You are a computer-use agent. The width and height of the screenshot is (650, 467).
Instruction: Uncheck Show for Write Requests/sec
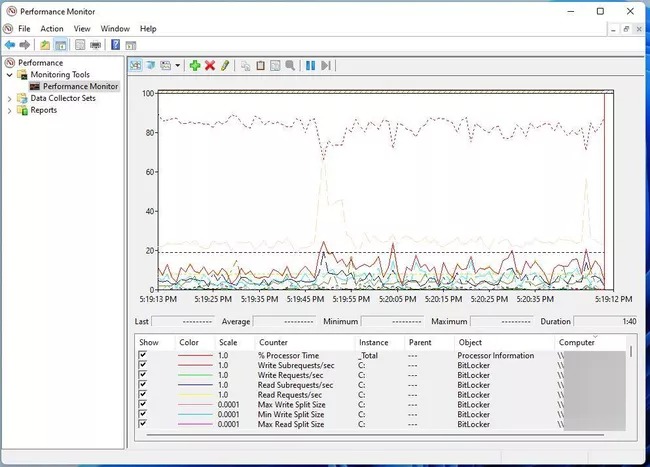click(x=143, y=375)
